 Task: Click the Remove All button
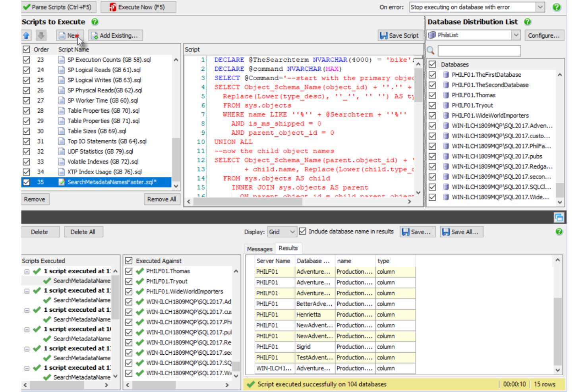tap(161, 199)
